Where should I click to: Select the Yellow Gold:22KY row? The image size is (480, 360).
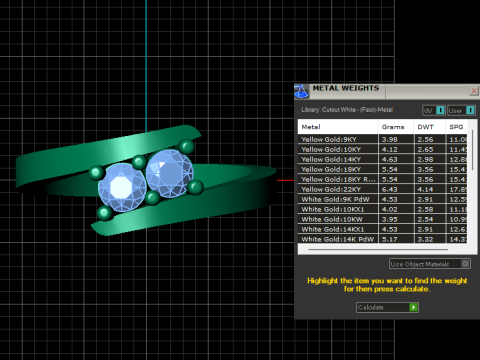[x=383, y=189]
